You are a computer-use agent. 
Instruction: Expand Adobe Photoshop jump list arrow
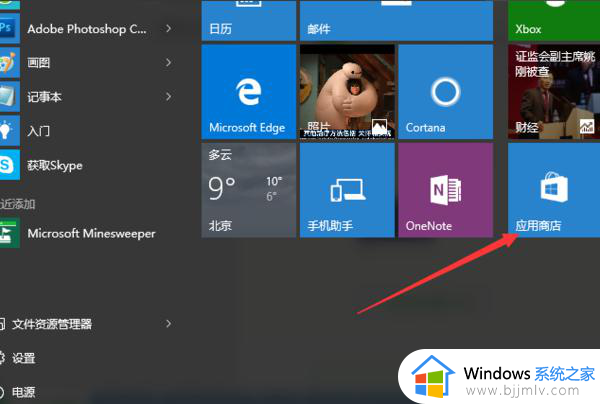coord(168,28)
